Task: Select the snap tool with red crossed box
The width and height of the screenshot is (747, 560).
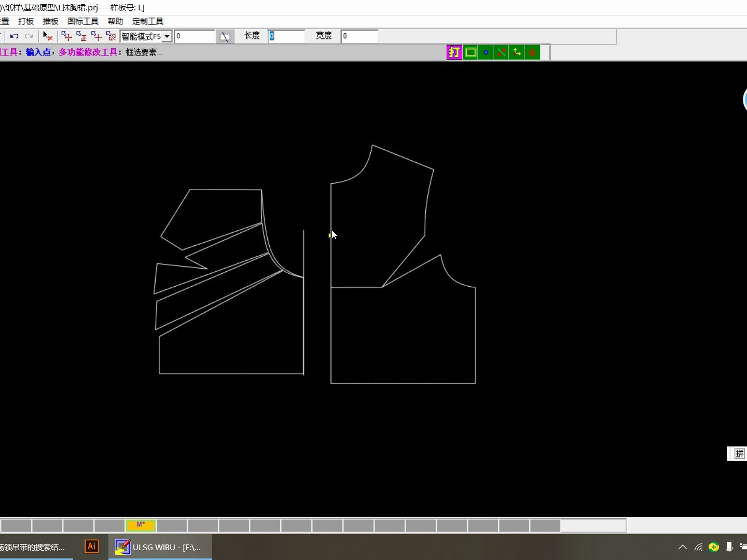Action: coord(111,36)
